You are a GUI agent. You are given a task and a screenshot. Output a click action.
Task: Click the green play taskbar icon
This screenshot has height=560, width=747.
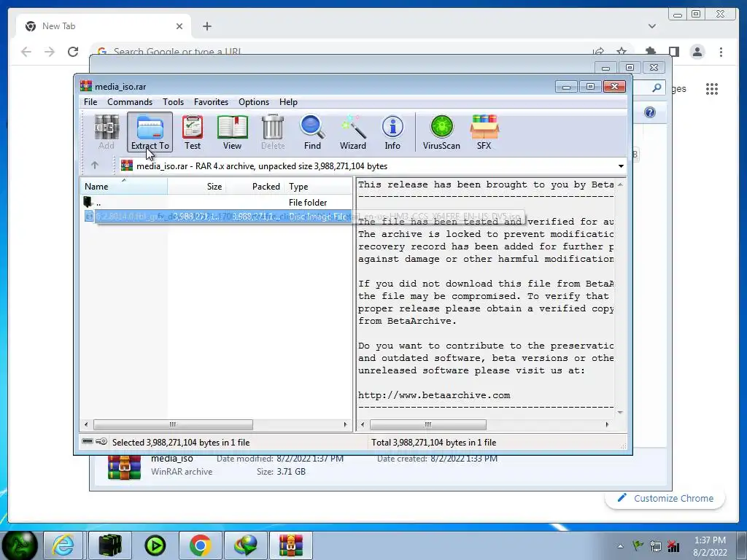155,545
